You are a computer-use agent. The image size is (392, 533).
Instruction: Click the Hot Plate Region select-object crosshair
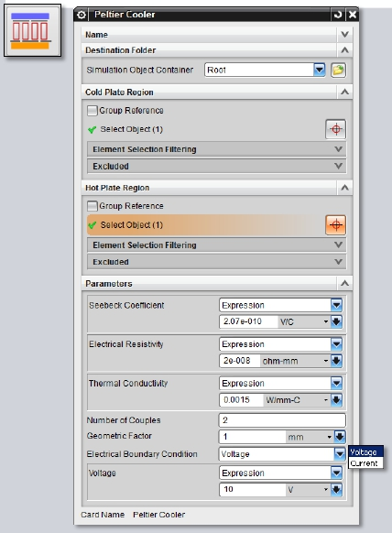(x=335, y=225)
